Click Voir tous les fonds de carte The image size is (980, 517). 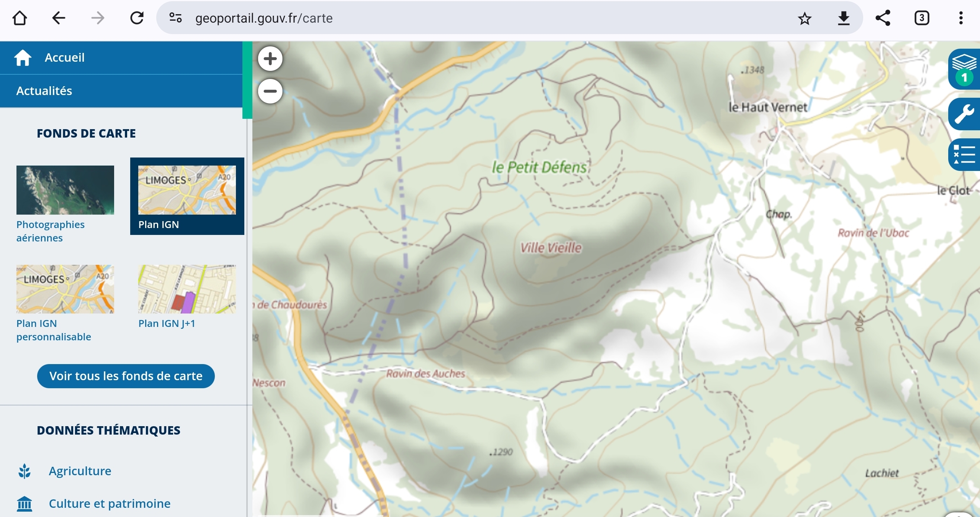tap(126, 376)
